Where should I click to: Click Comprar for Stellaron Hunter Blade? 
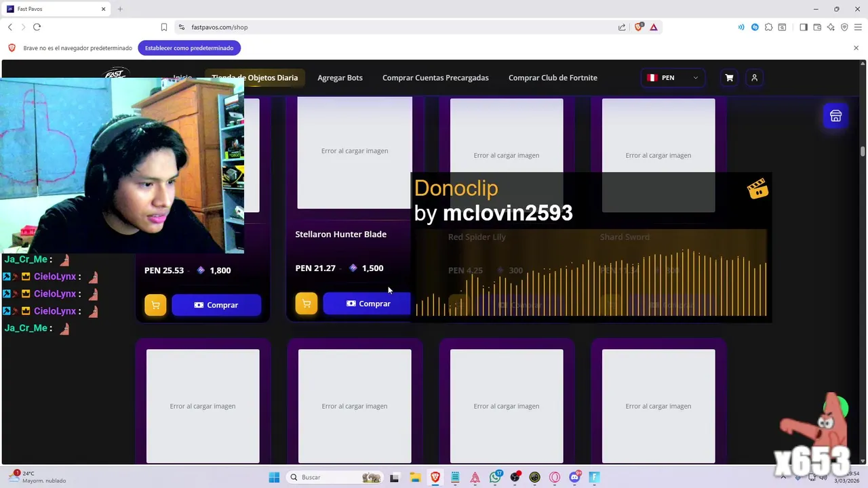[368, 304]
